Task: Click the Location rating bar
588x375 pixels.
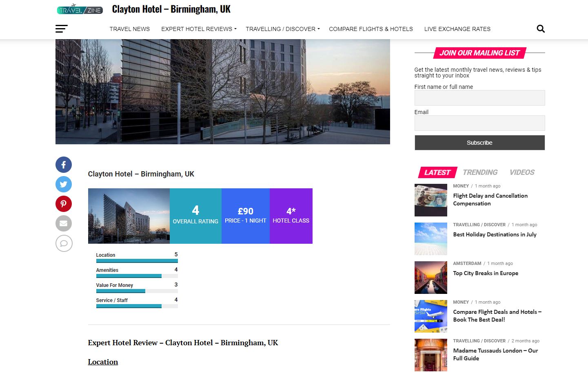Action: pyautogui.click(x=137, y=261)
